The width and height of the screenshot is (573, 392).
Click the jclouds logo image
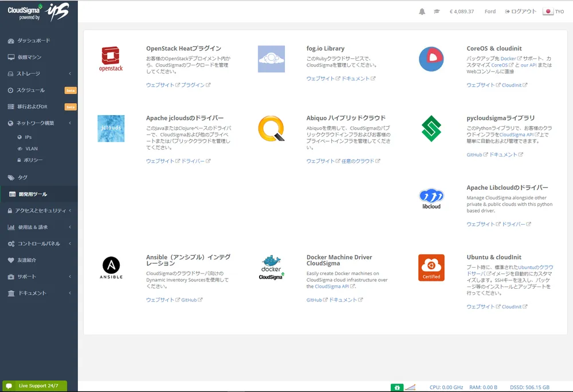pyautogui.click(x=111, y=128)
